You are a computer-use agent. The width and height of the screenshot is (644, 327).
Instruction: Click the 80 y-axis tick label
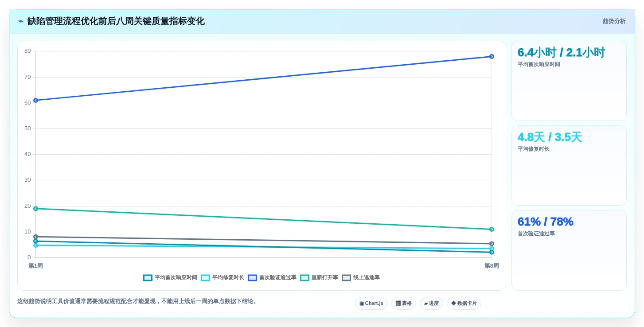coord(27,51)
